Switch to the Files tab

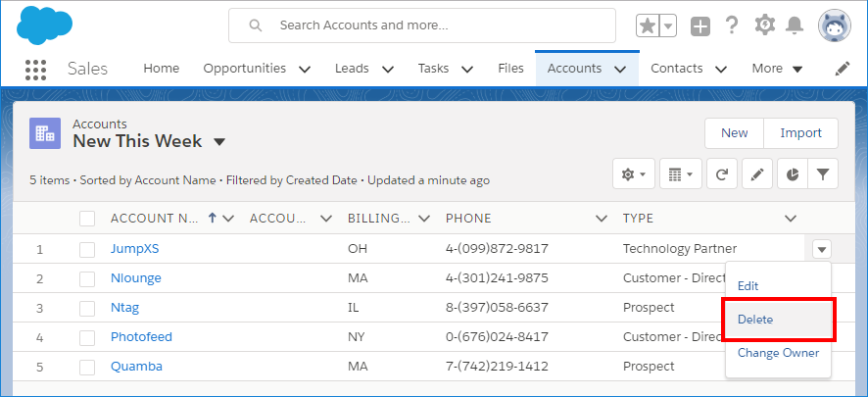click(510, 69)
